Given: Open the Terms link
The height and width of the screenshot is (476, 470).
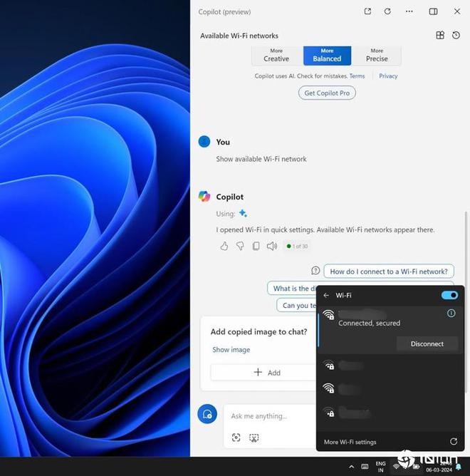Looking at the screenshot, I should click(357, 76).
